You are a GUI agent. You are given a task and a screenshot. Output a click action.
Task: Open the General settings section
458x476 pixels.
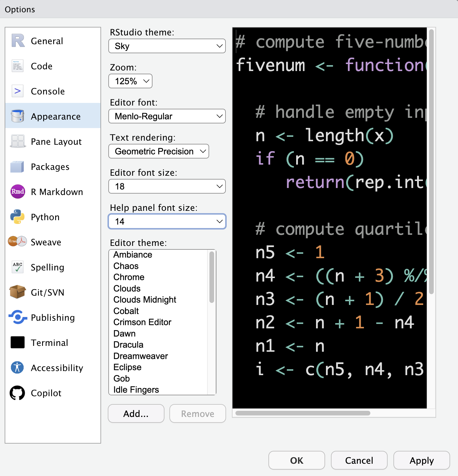[x=53, y=41]
